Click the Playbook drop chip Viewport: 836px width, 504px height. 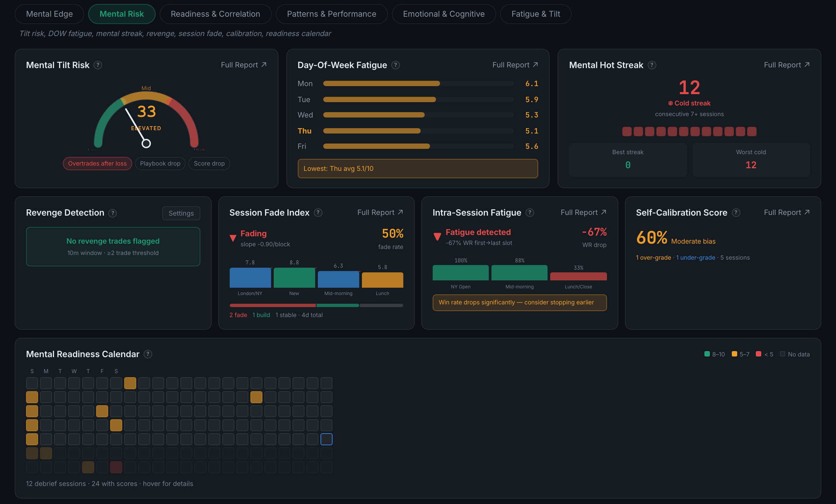160,164
